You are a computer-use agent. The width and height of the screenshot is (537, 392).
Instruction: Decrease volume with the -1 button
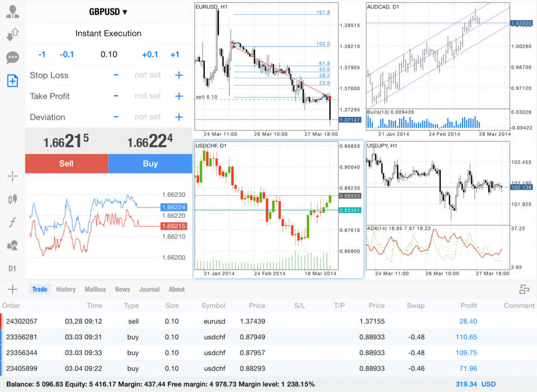[x=41, y=54]
